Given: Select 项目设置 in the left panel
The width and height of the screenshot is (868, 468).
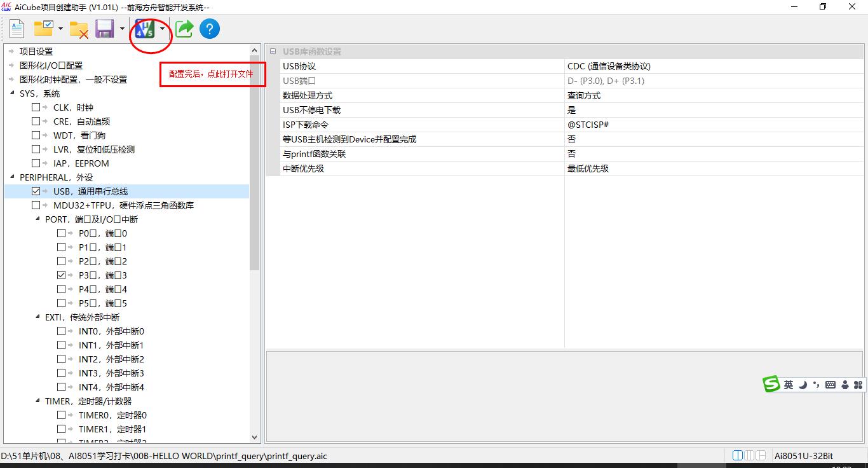Looking at the screenshot, I should click(37, 51).
